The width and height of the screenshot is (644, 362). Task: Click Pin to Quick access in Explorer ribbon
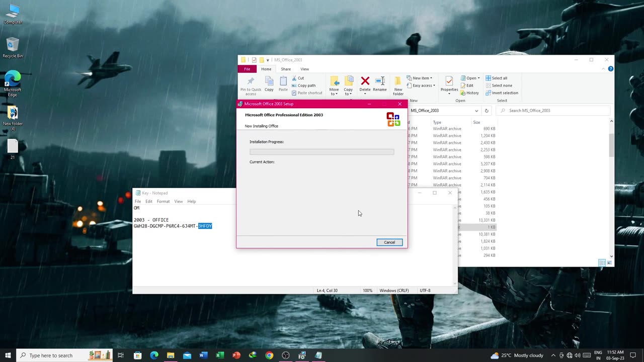251,86
